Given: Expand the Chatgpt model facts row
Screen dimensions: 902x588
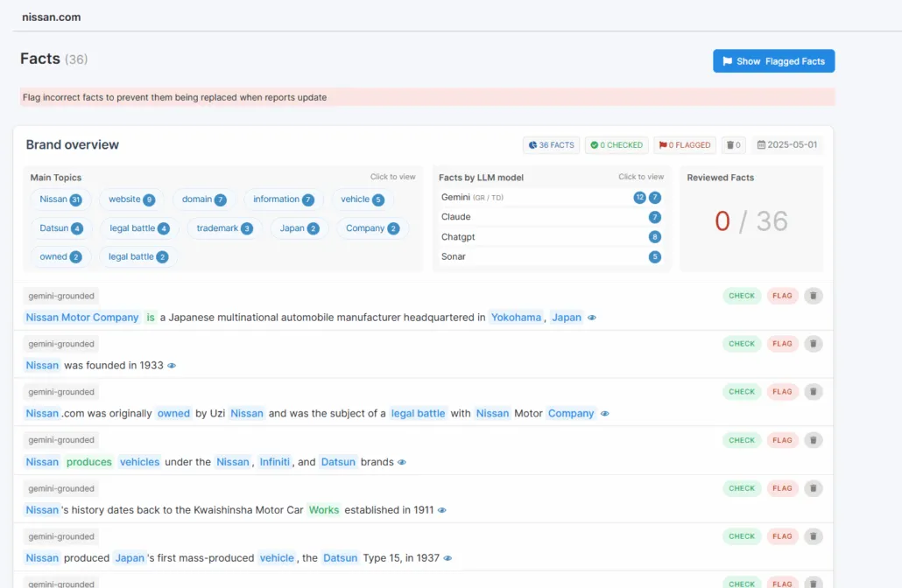Looking at the screenshot, I should 551,237.
